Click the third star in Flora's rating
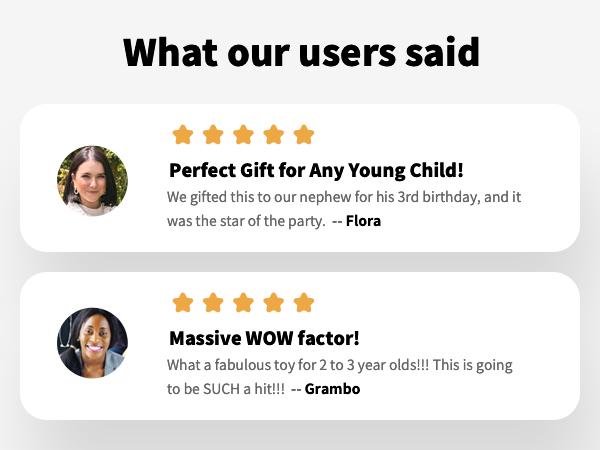Screen dimensions: 600x450 click(243, 134)
